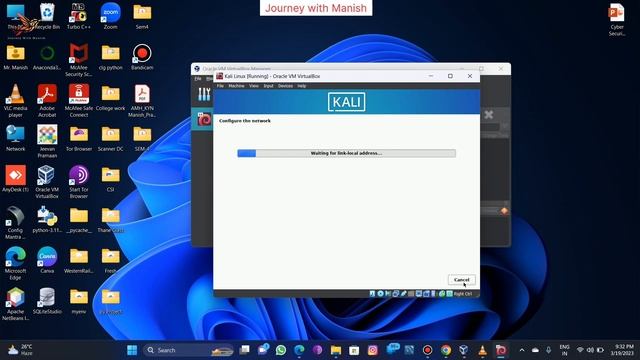Open the Network desktop icon

pyautogui.click(x=16, y=138)
